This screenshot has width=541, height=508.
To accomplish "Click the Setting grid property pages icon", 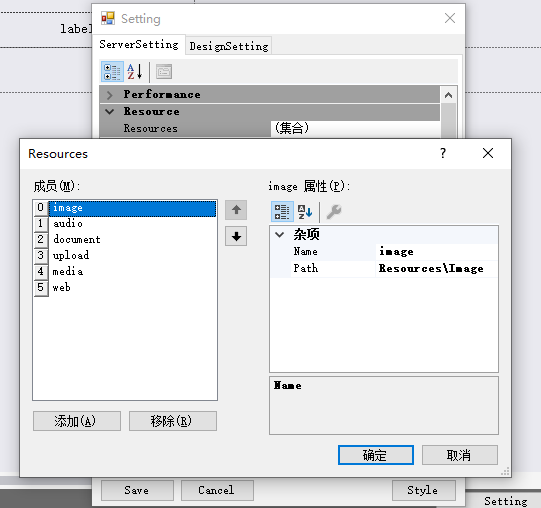I will 164,72.
